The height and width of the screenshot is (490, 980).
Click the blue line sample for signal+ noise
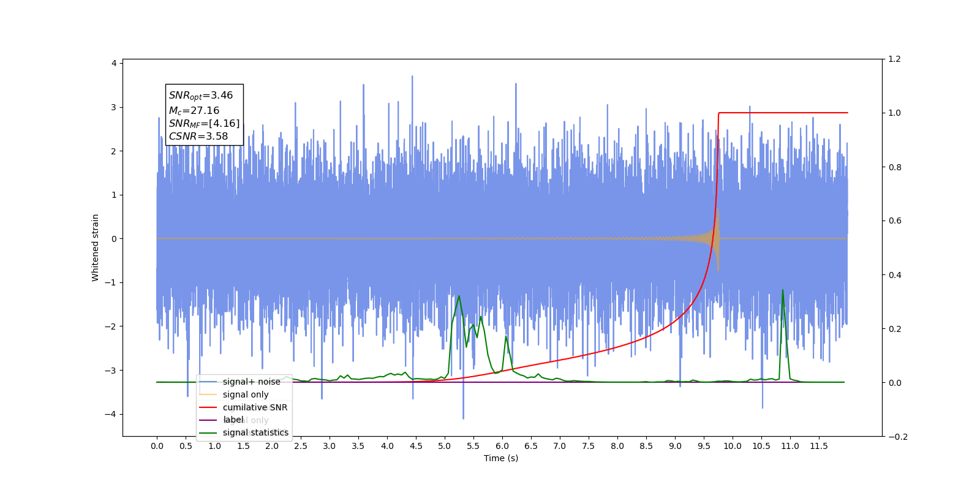(x=208, y=382)
